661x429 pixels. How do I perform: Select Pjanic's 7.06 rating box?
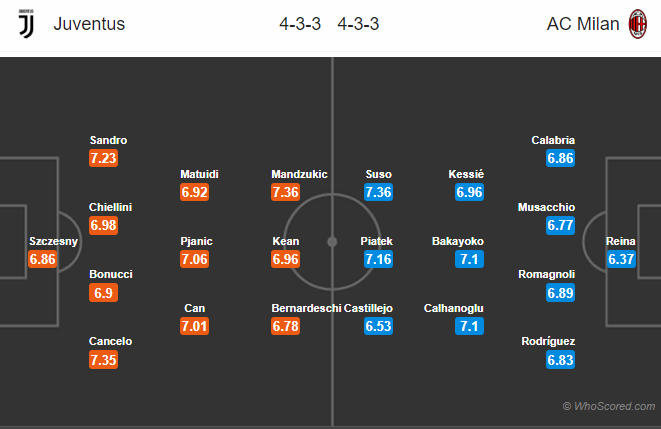pyautogui.click(x=194, y=259)
